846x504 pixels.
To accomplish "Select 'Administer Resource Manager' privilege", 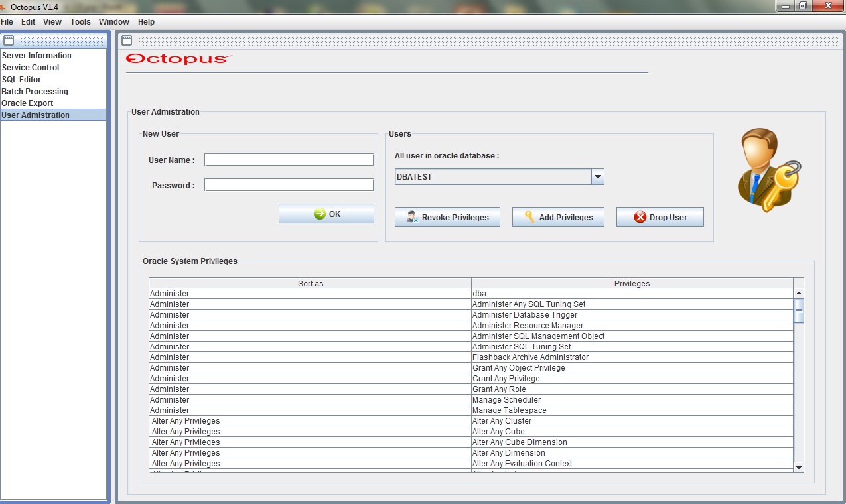I will coord(471,326).
